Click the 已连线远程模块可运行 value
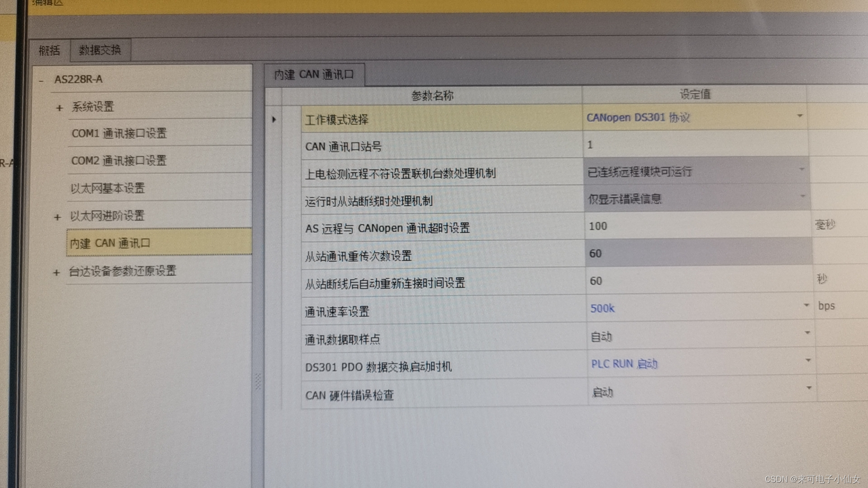Viewport: 868px width, 488px height. click(x=640, y=172)
